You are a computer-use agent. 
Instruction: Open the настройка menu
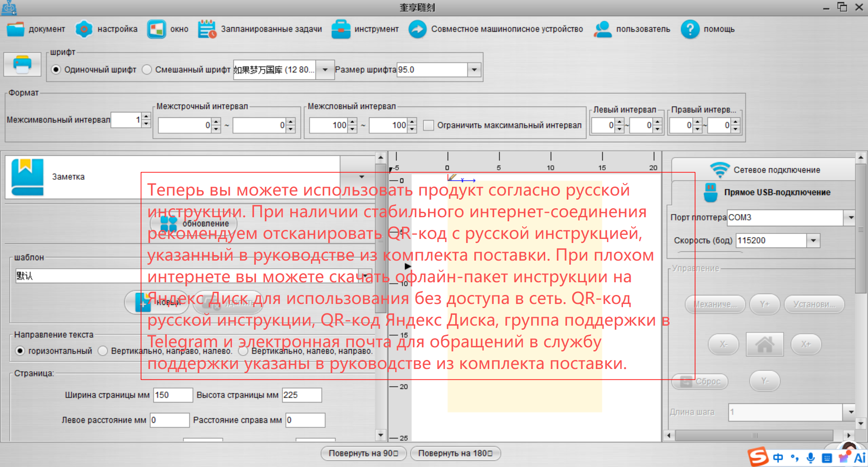106,29
